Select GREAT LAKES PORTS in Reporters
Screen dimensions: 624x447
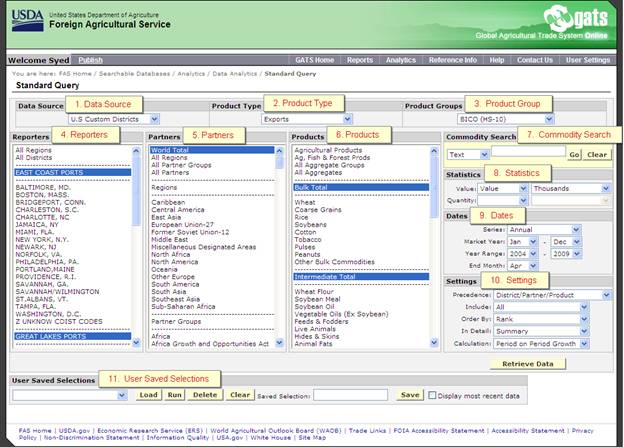coord(72,336)
